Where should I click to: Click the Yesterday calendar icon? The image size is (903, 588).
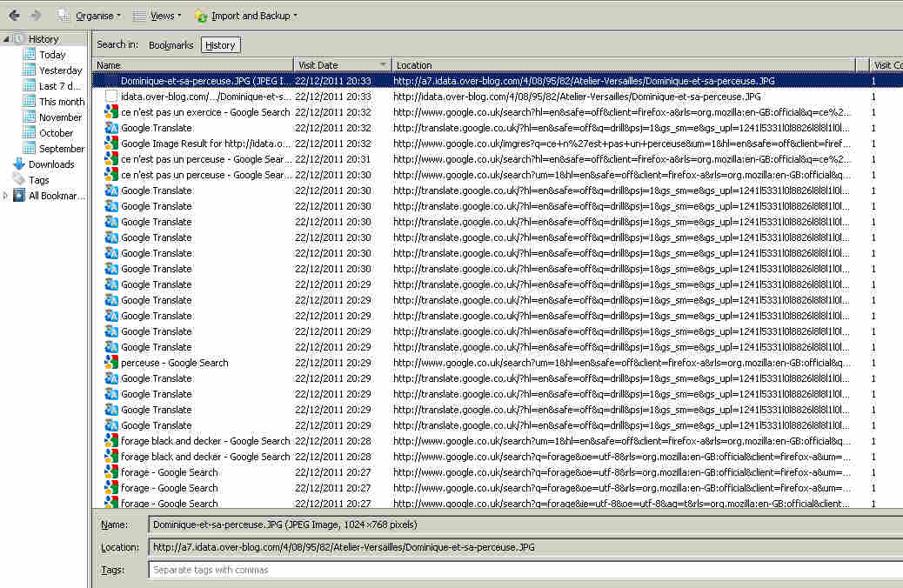pyautogui.click(x=30, y=70)
